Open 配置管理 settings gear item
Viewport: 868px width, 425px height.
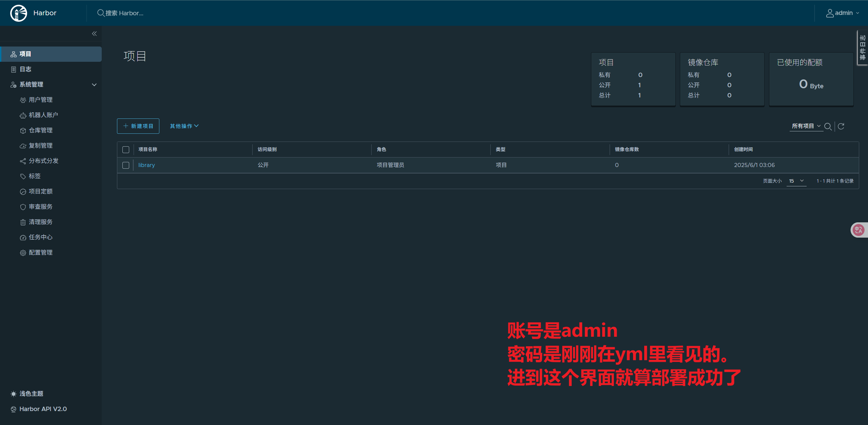pos(40,253)
